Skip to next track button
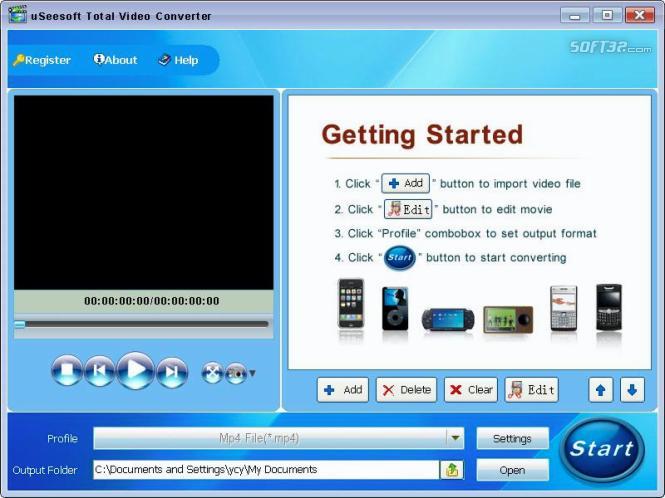This screenshot has width=665, height=498. [172, 372]
